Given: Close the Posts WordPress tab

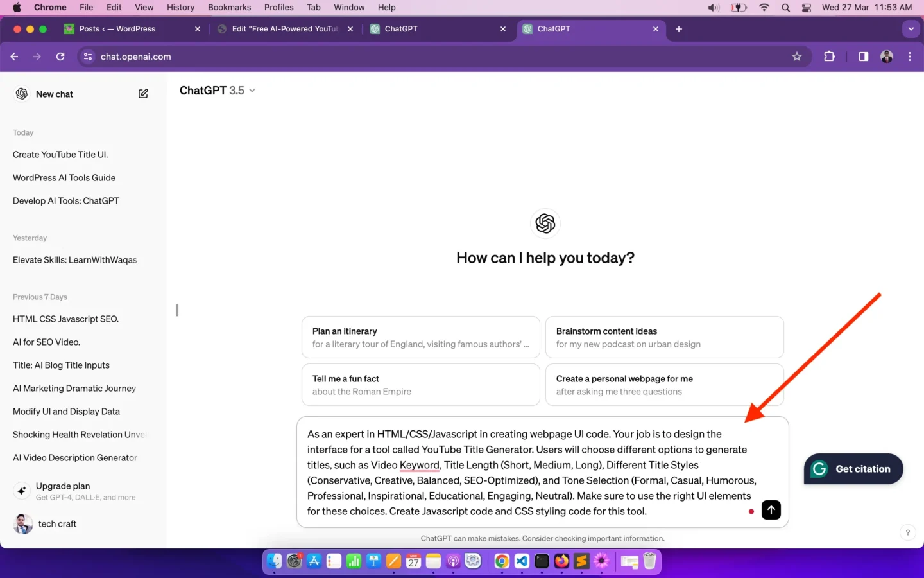Looking at the screenshot, I should tap(198, 29).
